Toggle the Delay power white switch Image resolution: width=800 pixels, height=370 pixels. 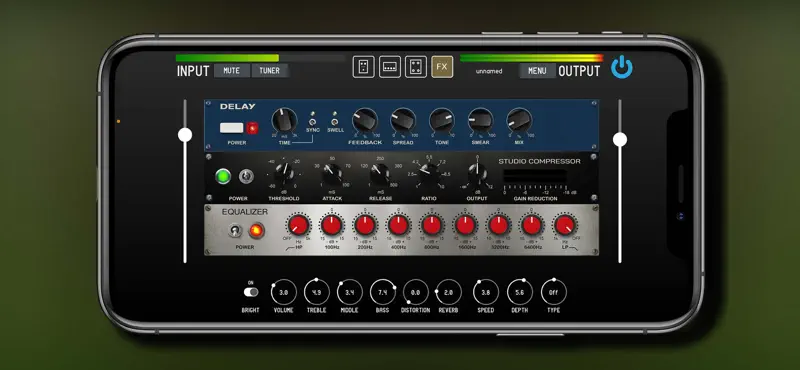pos(232,128)
